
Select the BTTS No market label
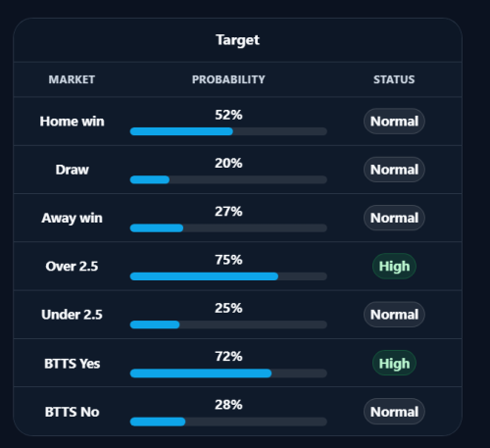point(72,412)
